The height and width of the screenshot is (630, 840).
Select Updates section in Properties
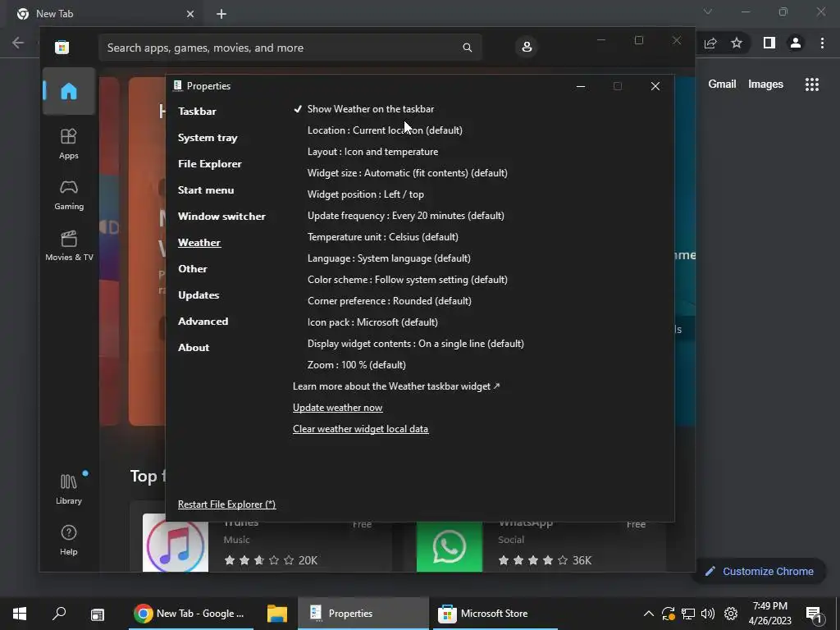pos(199,295)
